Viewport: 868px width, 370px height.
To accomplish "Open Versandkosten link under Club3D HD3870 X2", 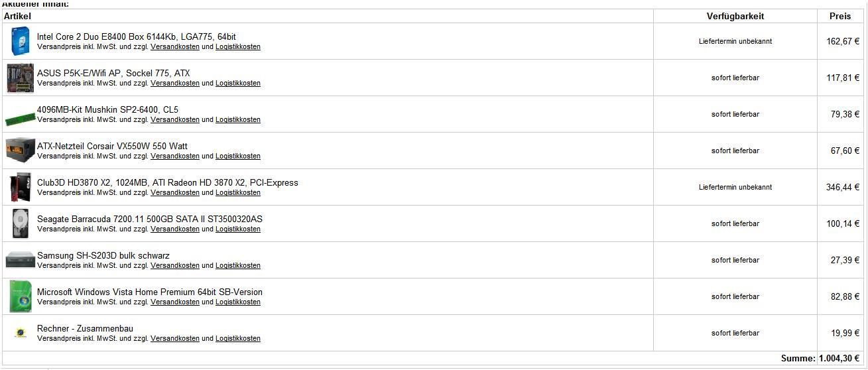I will click(175, 193).
